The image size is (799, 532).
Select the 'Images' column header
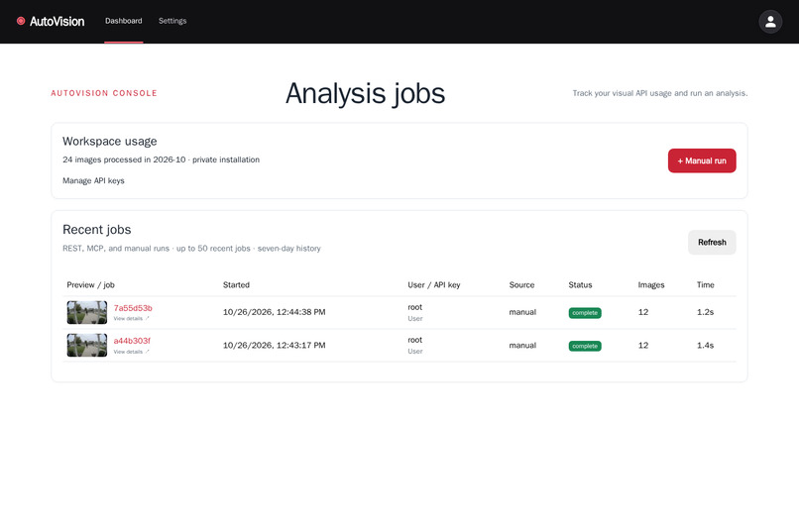pyautogui.click(x=650, y=285)
